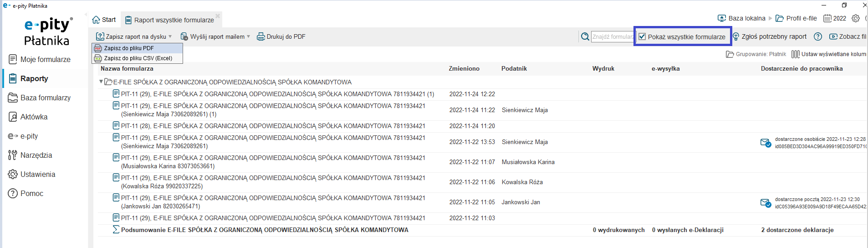
Task: Switch to the Start tab
Action: coord(104,20)
